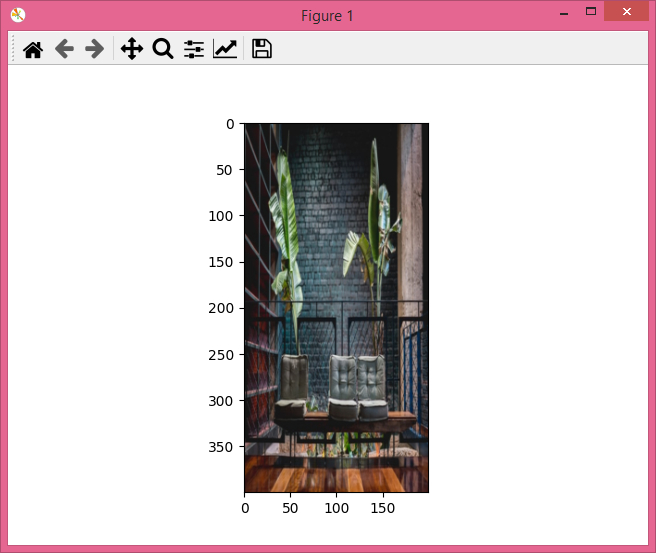Activate the Pan axes tool

[x=132, y=49]
